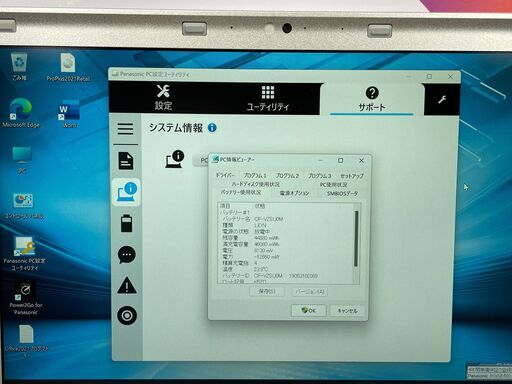Switch to the プログラム 2 tab
512x384 pixels.
(287, 176)
